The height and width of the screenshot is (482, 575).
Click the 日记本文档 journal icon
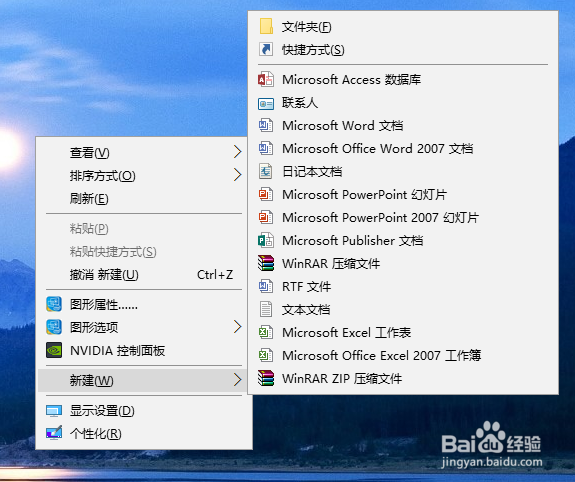(266, 171)
